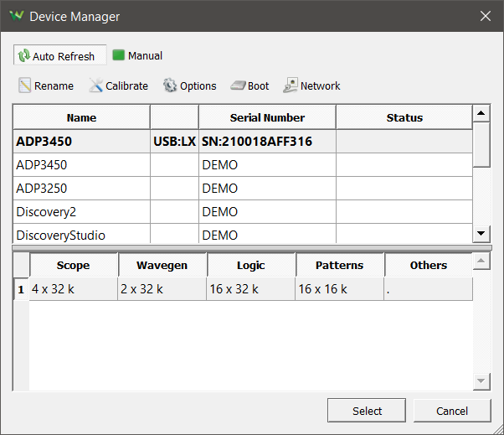Screen dimensions: 504x435
Task: Click configuration list scroll up arrow
Action: pos(481,261)
